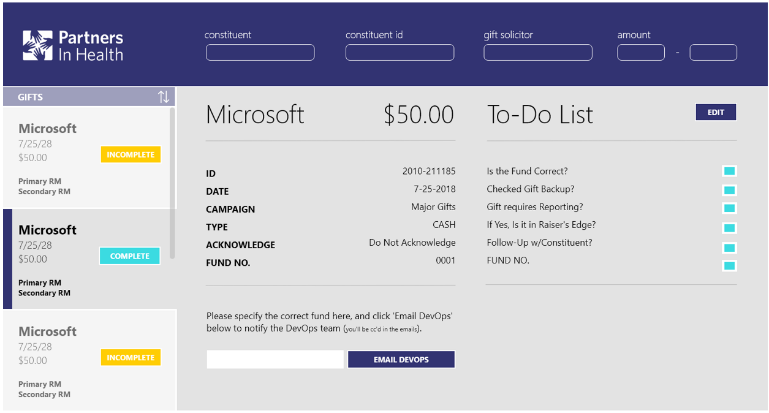Toggle 'If Yes, Is it in Raiser's Edge?' checkbox
The image size is (769, 413).
pos(729,228)
